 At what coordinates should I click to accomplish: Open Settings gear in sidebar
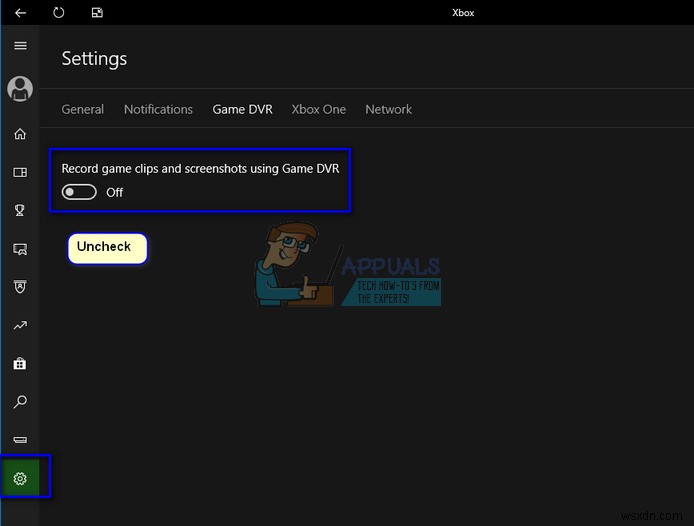(20, 478)
